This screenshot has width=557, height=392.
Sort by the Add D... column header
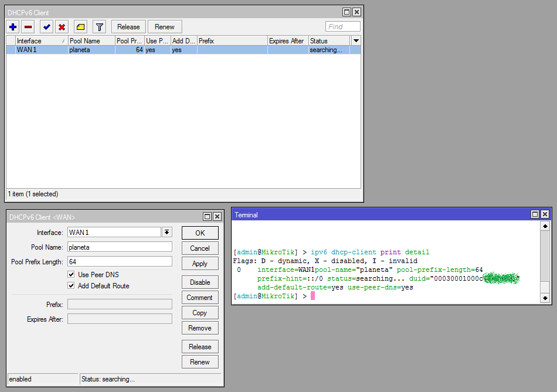(x=184, y=41)
